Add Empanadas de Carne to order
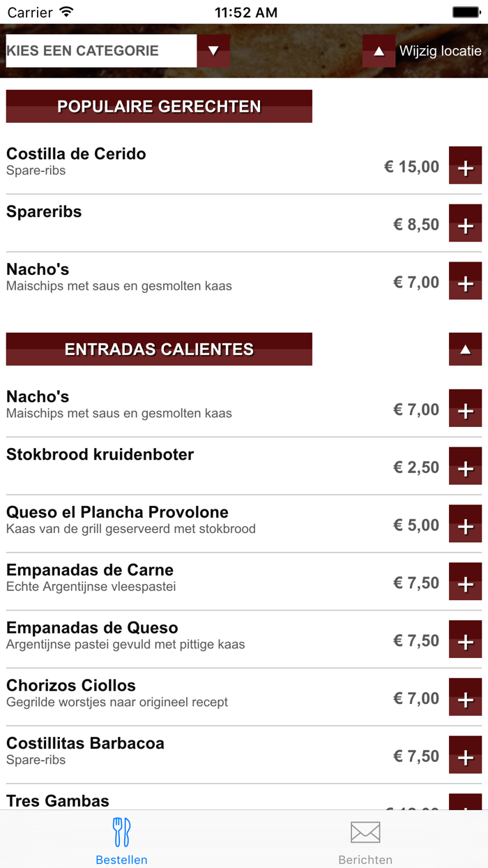The image size is (488, 868). [465, 583]
